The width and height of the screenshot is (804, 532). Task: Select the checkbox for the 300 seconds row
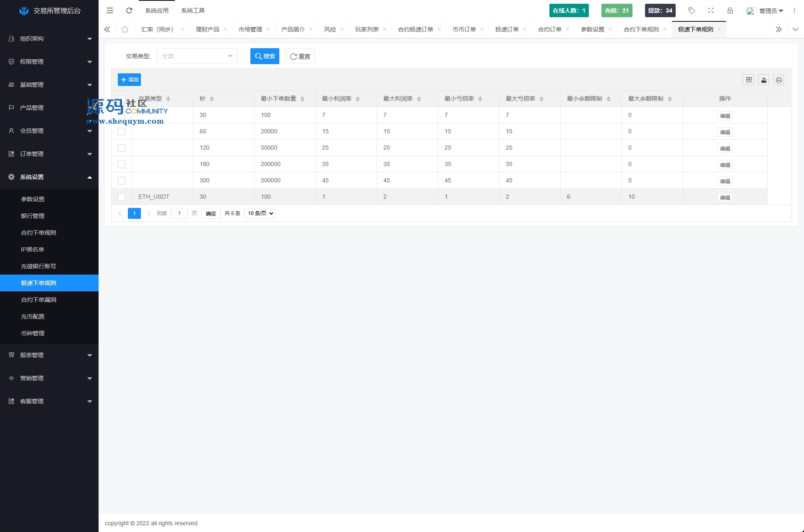(x=122, y=180)
